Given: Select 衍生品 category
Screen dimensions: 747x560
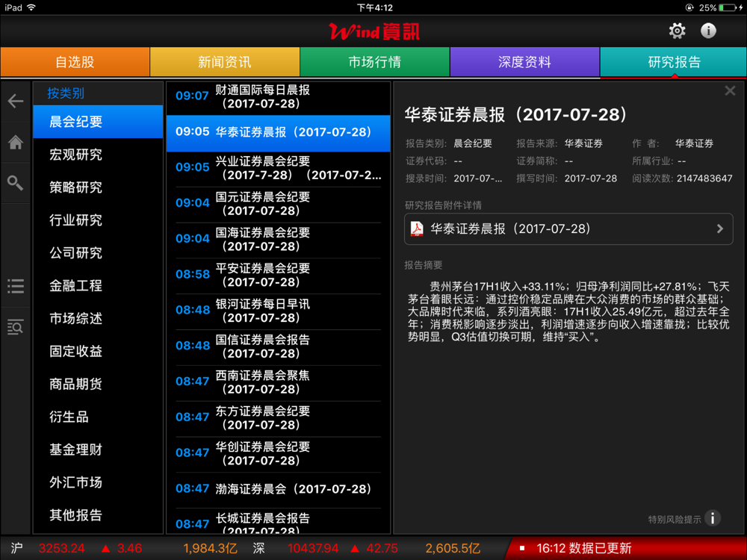Looking at the screenshot, I should click(x=98, y=417).
